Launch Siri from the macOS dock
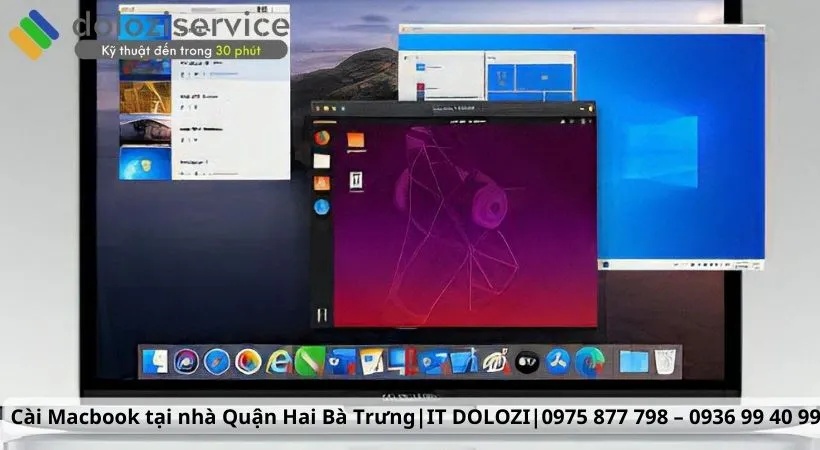This screenshot has height=450, width=820. click(x=186, y=362)
